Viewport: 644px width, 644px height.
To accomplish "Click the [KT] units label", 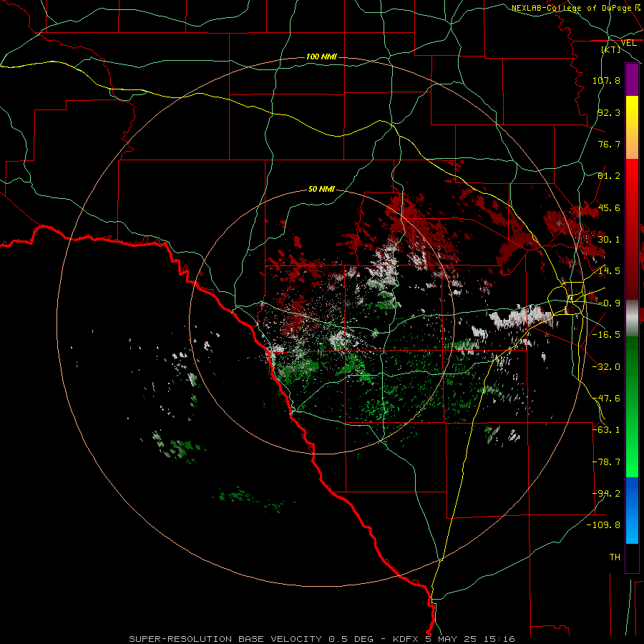I will (611, 49).
